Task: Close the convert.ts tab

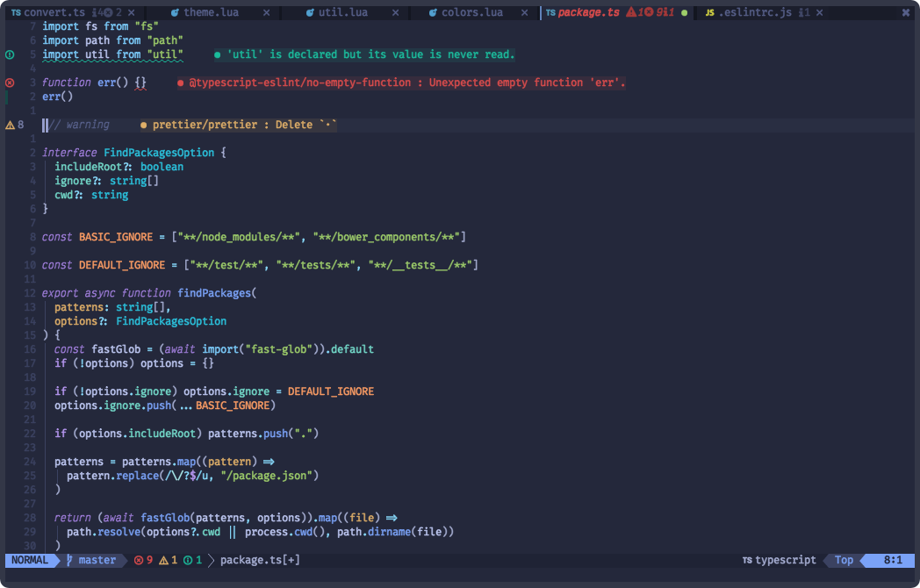Action: (x=132, y=12)
